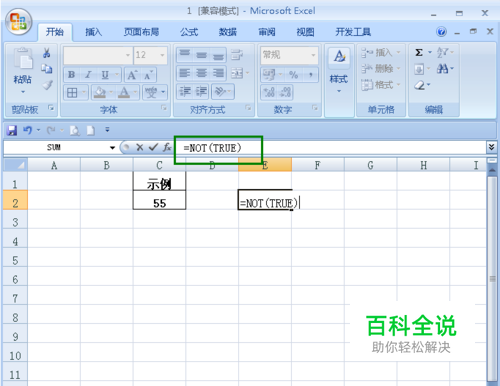Align text right
The height and width of the screenshot is (386, 500).
coord(218,73)
